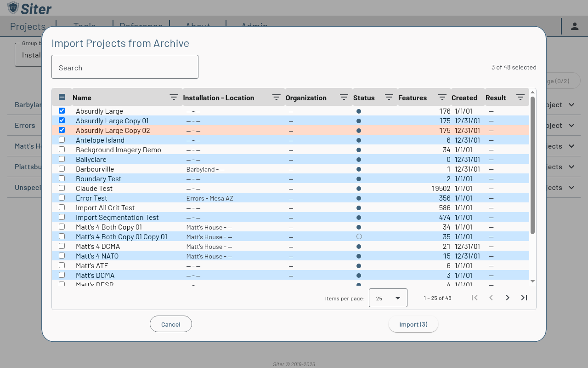Check the Claude Test checkbox

(x=62, y=188)
